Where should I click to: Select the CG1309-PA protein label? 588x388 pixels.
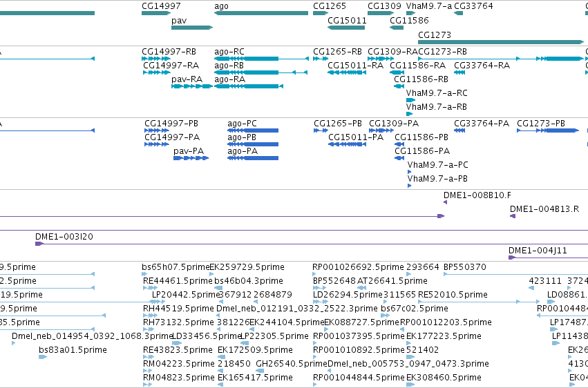pyautogui.click(x=394, y=123)
